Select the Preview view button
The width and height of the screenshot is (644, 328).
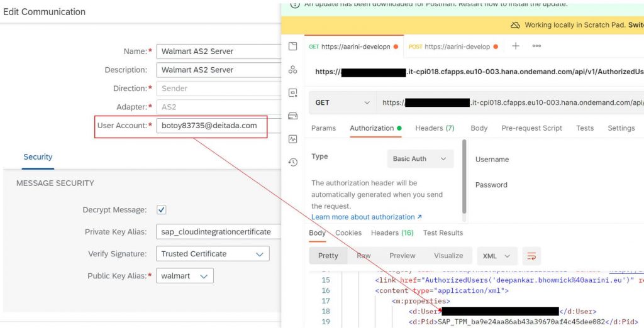point(402,256)
